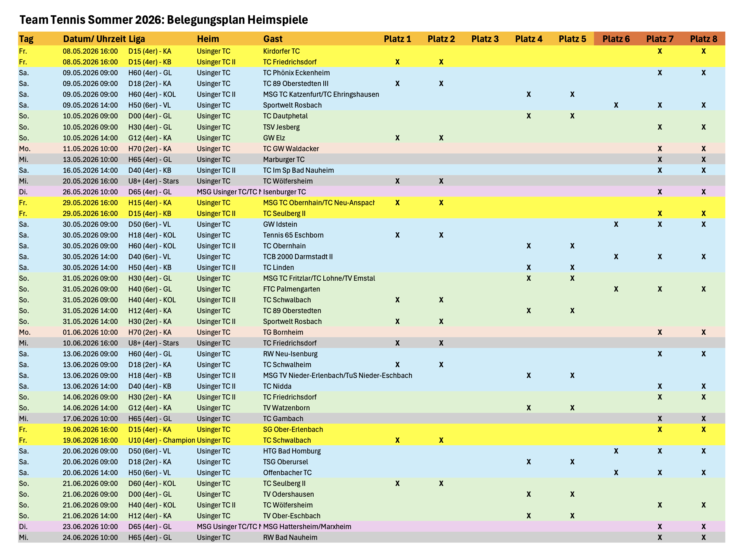The height and width of the screenshot is (560, 742).
Task: Select guest cell 'MSG Hattersheim/Marxheim'
Action: (x=307, y=526)
